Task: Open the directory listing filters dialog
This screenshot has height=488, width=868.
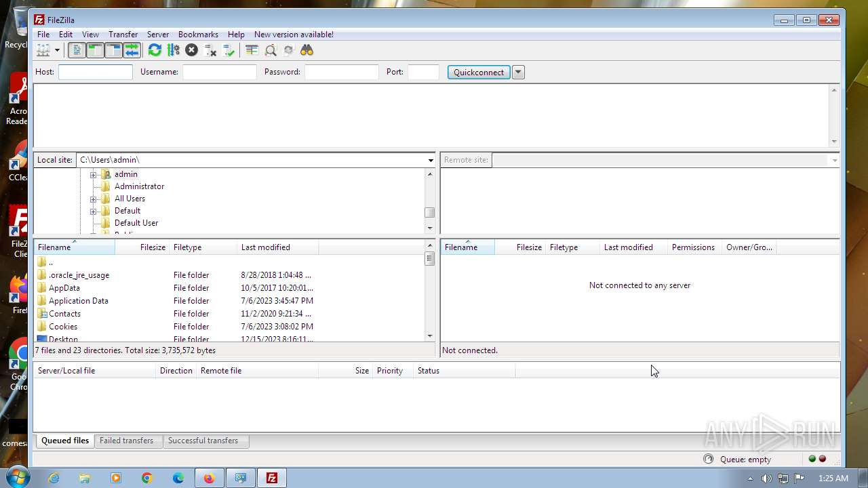Action: 252,50
